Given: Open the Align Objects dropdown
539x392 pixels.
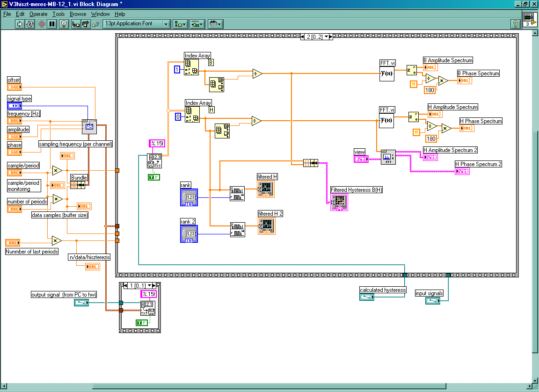Looking at the screenshot, I should tap(180, 24).
